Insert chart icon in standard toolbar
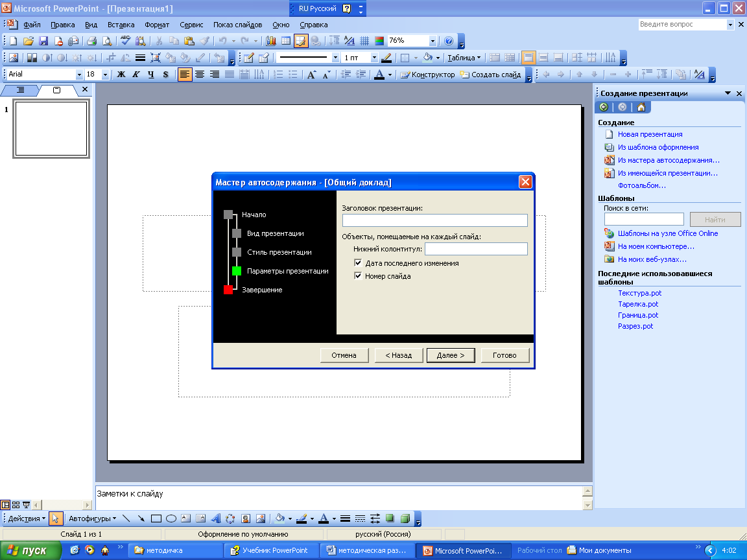The image size is (747, 560). pyautogui.click(x=271, y=41)
